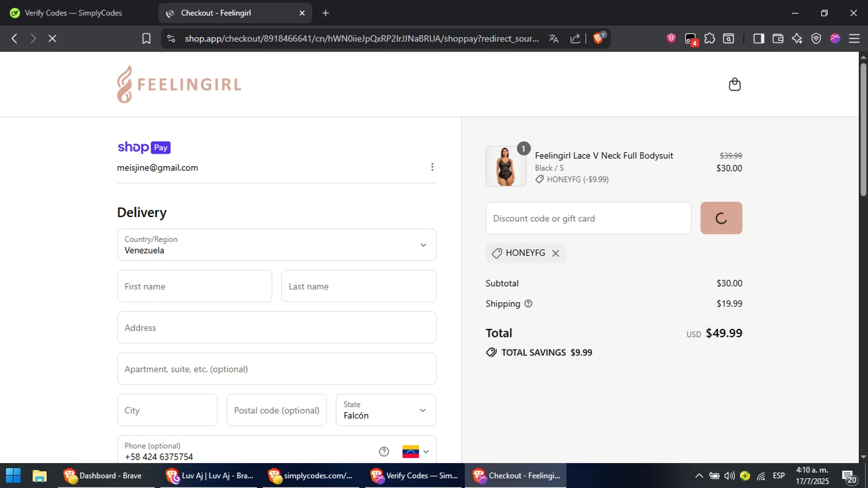The width and height of the screenshot is (868, 488).
Task: Click the Feelingirl logo
Action: click(179, 85)
